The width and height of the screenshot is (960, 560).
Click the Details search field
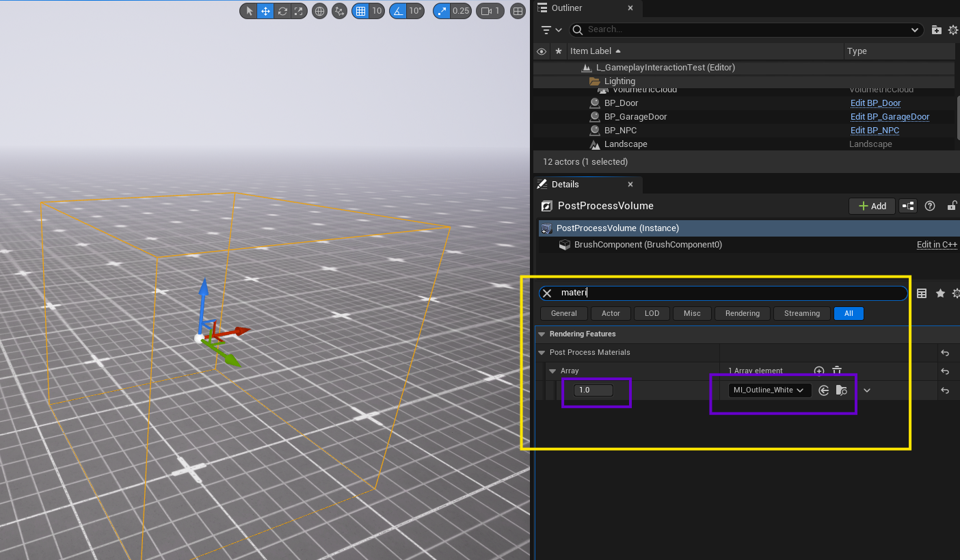tap(723, 293)
